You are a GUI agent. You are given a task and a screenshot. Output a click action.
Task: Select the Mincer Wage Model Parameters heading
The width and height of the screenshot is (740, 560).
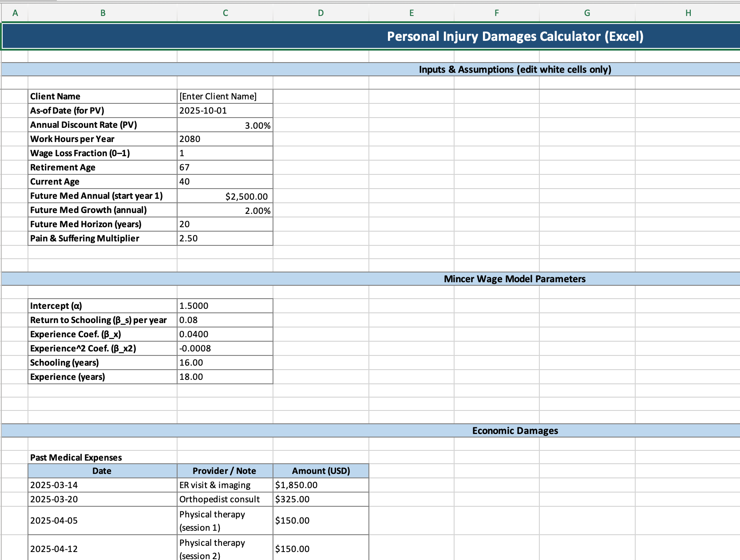(514, 279)
